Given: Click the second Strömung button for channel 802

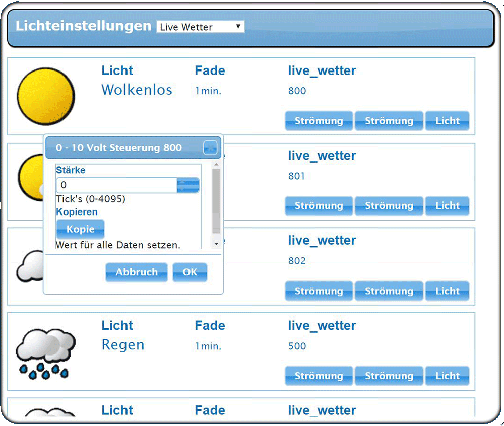Looking at the screenshot, I should click(389, 291).
